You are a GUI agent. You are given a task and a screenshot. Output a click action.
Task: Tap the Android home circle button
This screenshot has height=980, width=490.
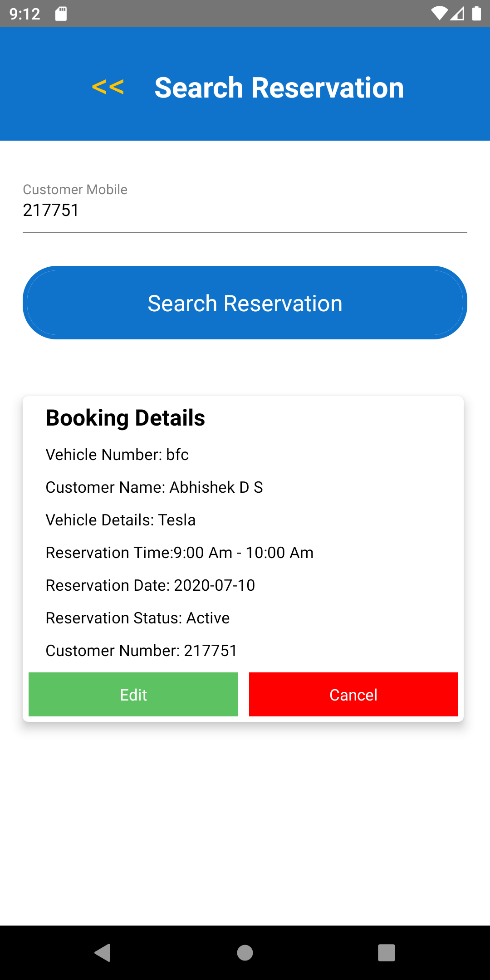(x=245, y=952)
